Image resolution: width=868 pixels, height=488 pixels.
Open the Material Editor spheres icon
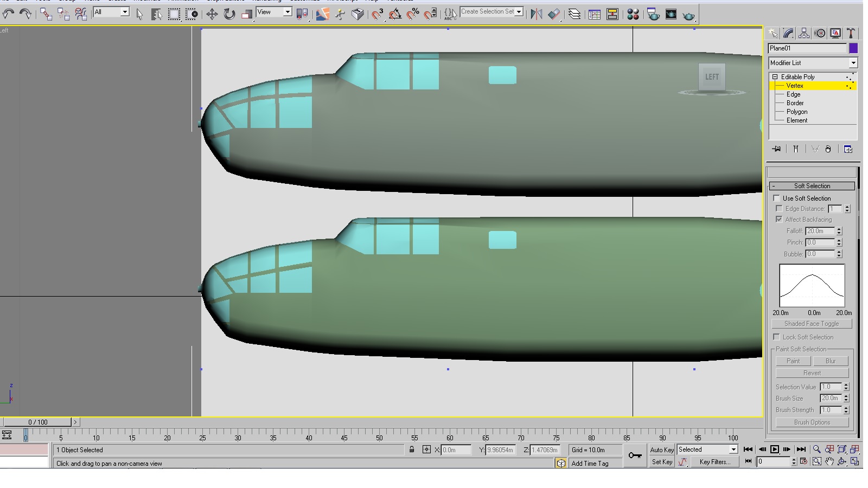pyautogui.click(x=633, y=14)
